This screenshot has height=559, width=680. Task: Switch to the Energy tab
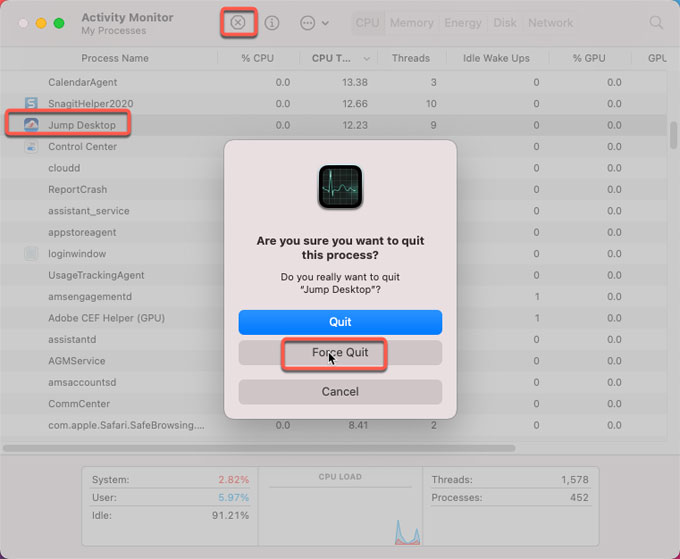(x=462, y=22)
